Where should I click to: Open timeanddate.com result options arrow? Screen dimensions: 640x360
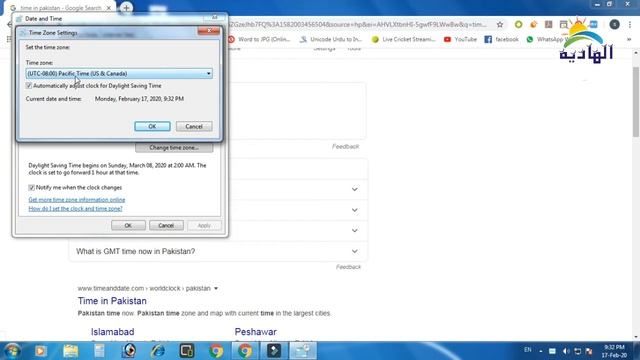pyautogui.click(x=216, y=289)
